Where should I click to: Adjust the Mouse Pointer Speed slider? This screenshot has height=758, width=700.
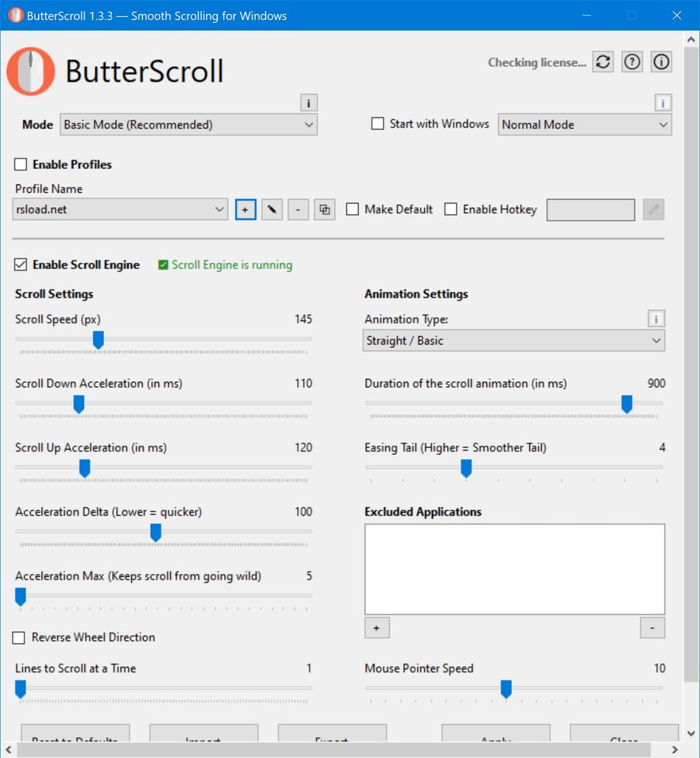click(x=506, y=689)
